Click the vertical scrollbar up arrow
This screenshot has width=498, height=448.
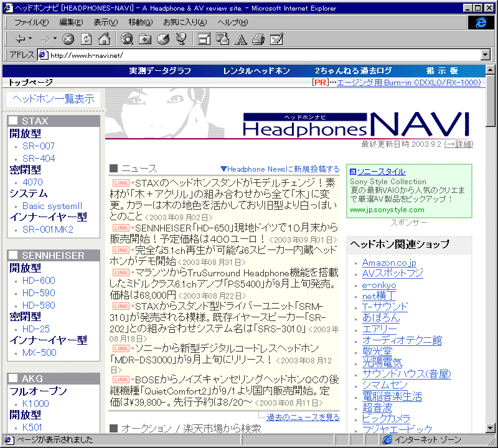pyautogui.click(x=490, y=70)
